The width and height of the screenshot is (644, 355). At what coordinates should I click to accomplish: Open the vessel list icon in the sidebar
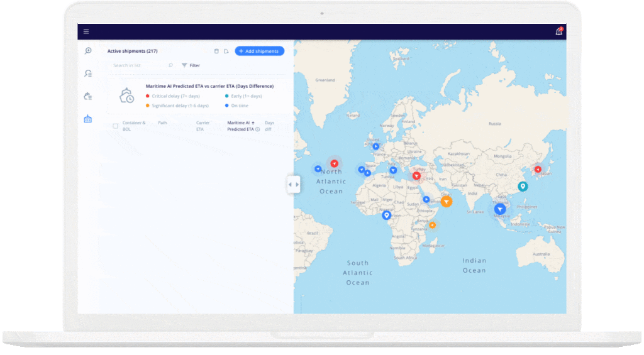88,96
